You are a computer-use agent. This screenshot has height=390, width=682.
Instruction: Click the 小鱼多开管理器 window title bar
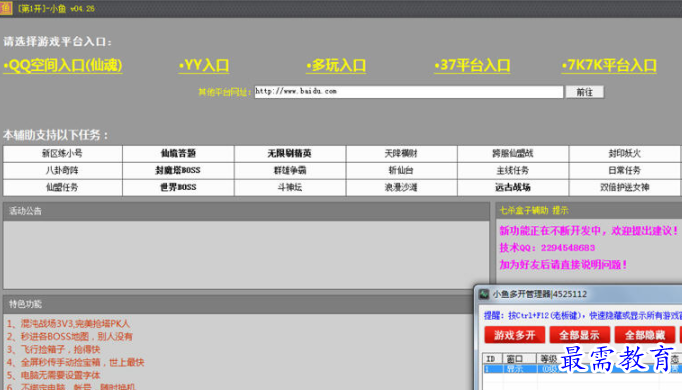(x=578, y=294)
